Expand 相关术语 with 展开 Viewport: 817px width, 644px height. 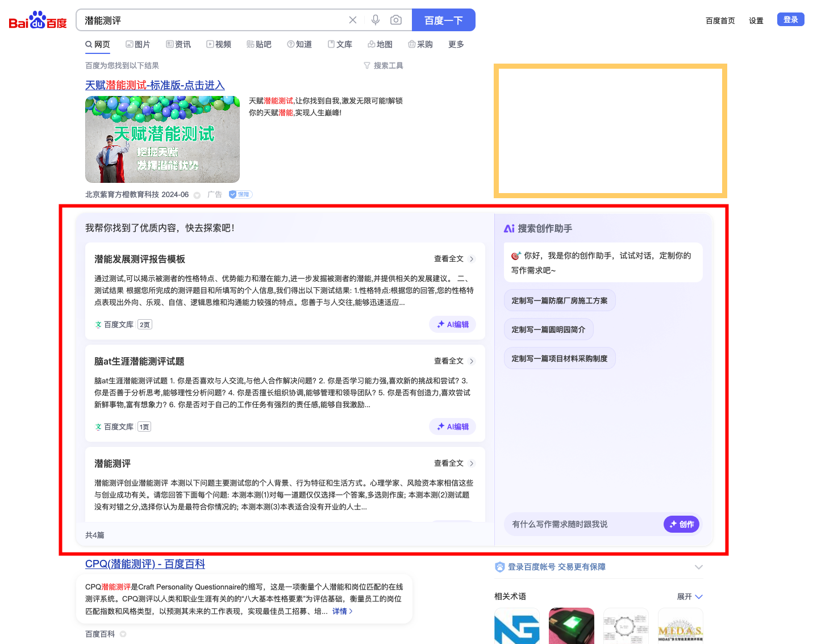click(690, 597)
